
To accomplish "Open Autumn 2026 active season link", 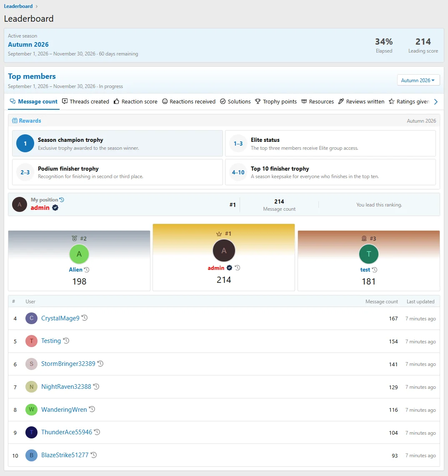I will click(28, 44).
